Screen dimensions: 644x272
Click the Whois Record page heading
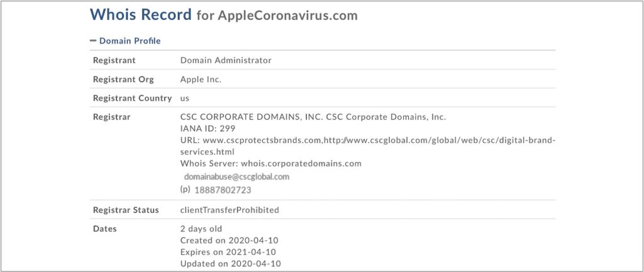coord(140,14)
